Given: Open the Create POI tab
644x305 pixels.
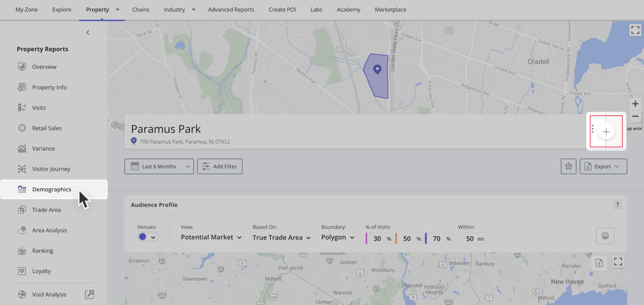Looking at the screenshot, I should tap(282, 9).
